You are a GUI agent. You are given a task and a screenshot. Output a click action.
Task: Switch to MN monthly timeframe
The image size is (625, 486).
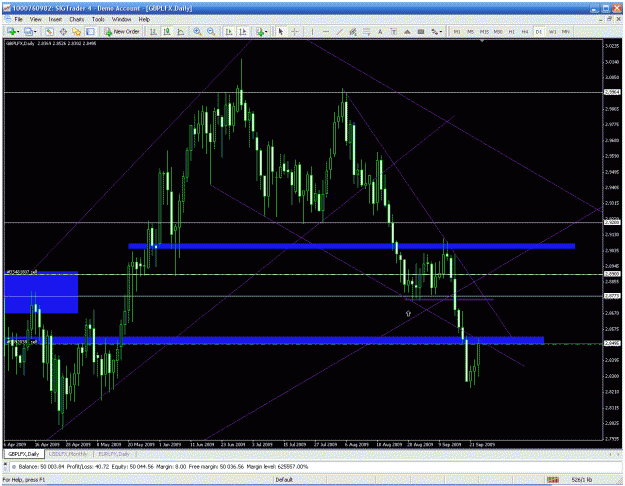pos(566,31)
